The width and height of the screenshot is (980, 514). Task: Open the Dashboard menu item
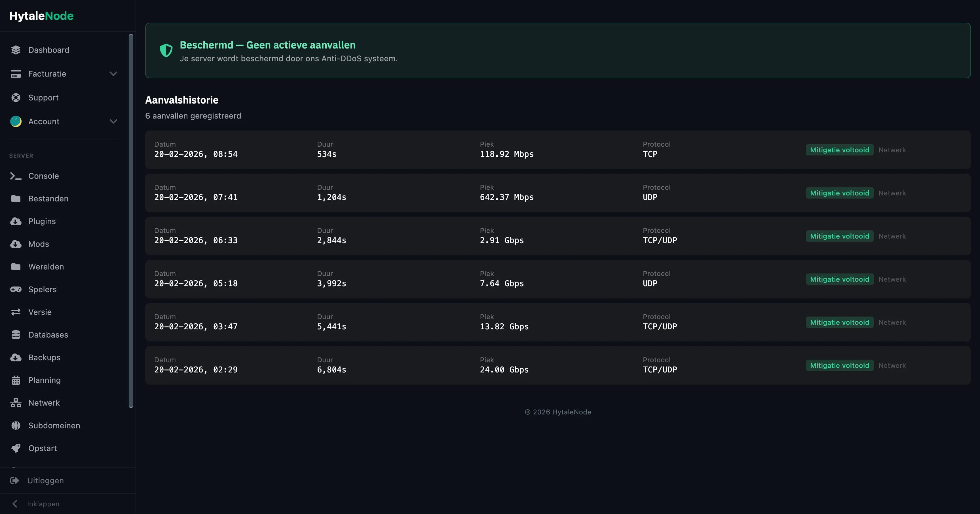[48, 50]
